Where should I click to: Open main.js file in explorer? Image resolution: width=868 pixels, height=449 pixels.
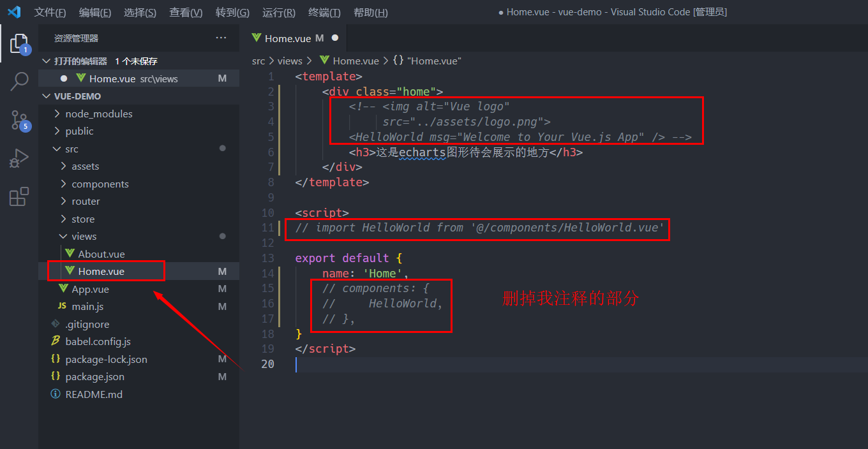click(x=87, y=306)
